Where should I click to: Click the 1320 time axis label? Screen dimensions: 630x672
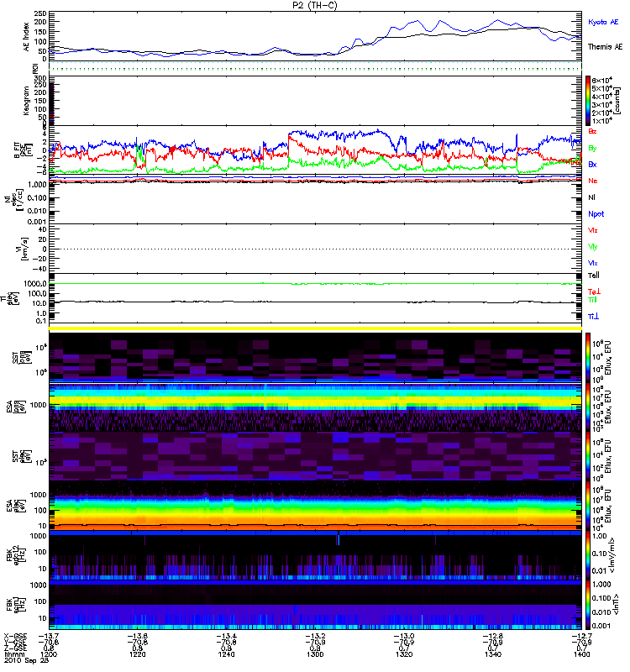pos(404,654)
